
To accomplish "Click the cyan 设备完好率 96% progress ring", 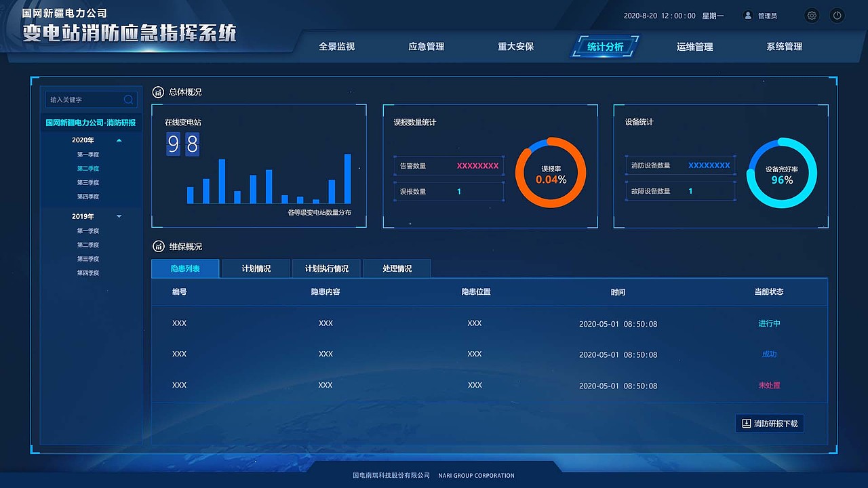I will 783,174.
